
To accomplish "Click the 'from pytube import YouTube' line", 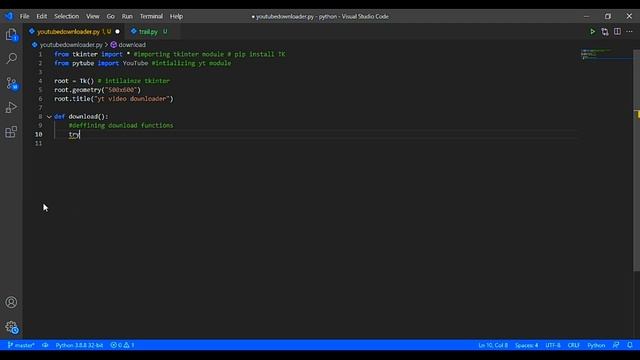I will pyautogui.click(x=101, y=63).
